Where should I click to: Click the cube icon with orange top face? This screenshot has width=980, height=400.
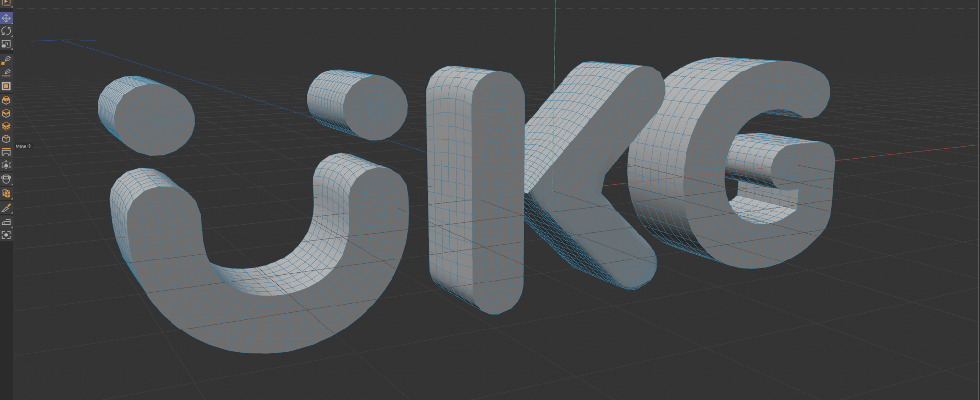pos(6,100)
